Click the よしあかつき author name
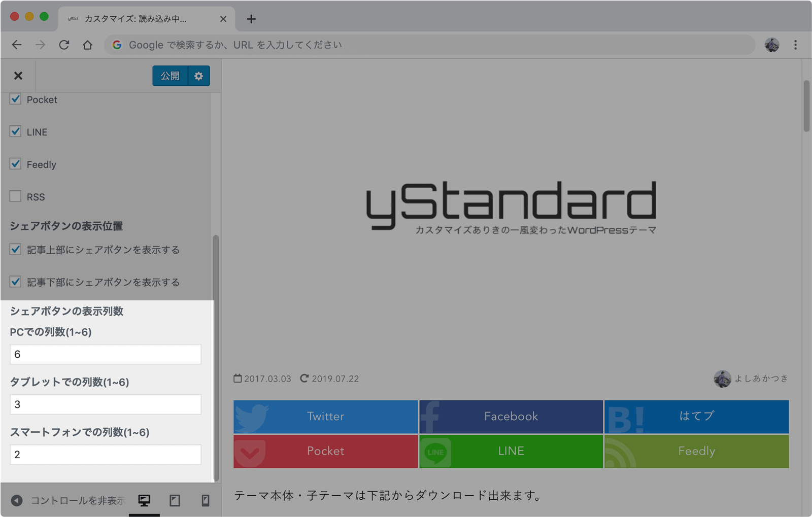This screenshot has width=812, height=517. pos(761,378)
